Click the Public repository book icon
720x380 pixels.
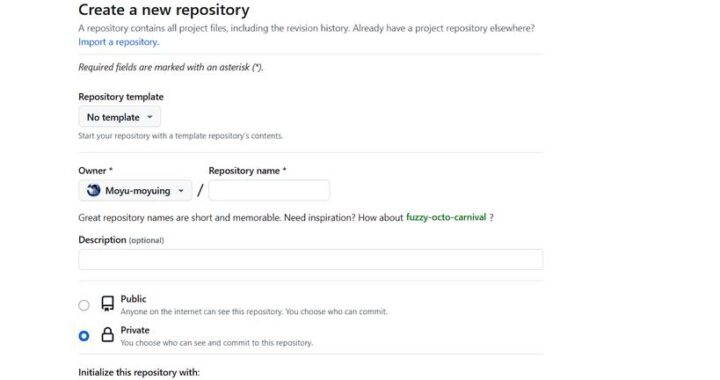107,304
